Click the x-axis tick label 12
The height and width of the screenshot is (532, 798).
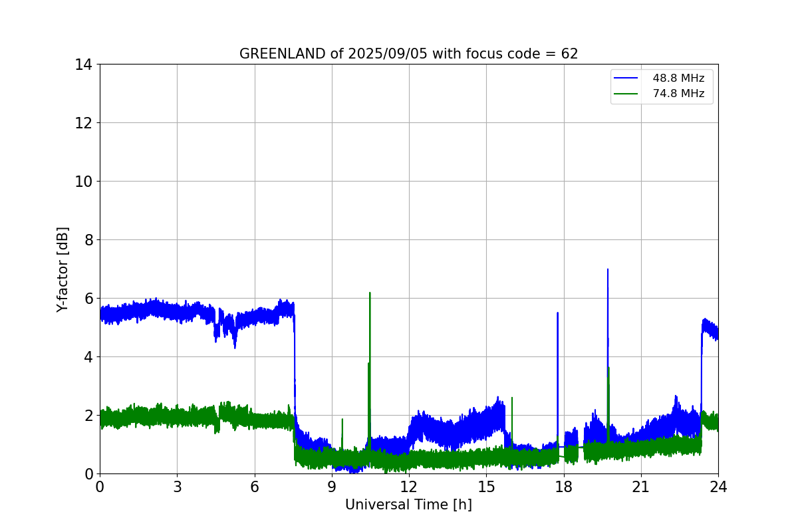click(409, 487)
